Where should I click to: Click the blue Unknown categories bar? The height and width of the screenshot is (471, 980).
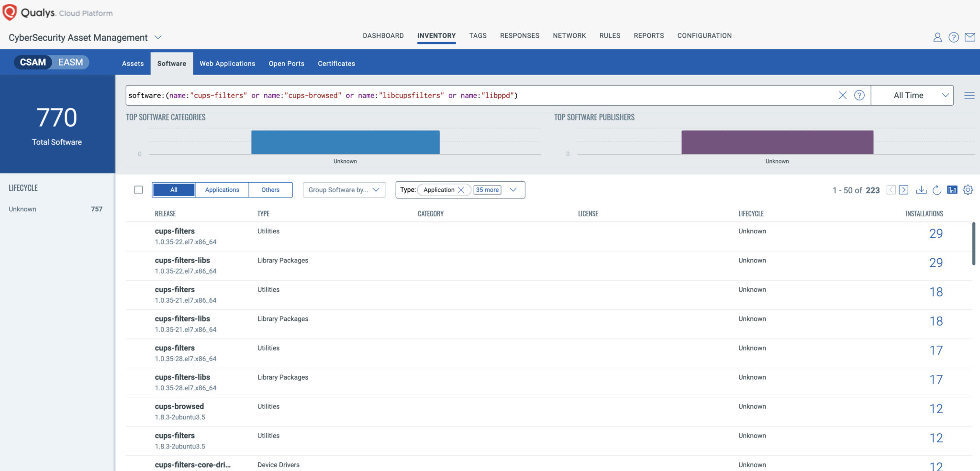345,142
